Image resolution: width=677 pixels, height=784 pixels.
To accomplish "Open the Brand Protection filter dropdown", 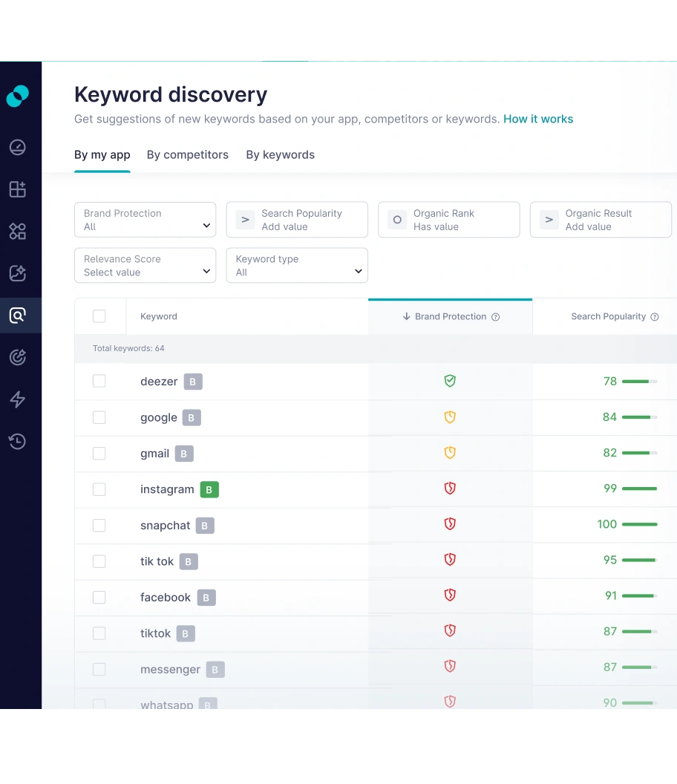I will point(145,220).
